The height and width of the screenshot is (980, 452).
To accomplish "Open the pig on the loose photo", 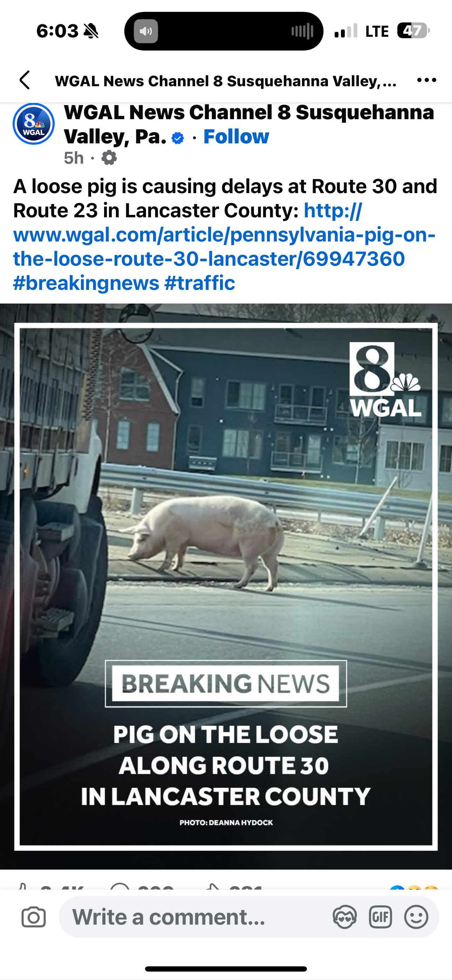I will click(226, 586).
